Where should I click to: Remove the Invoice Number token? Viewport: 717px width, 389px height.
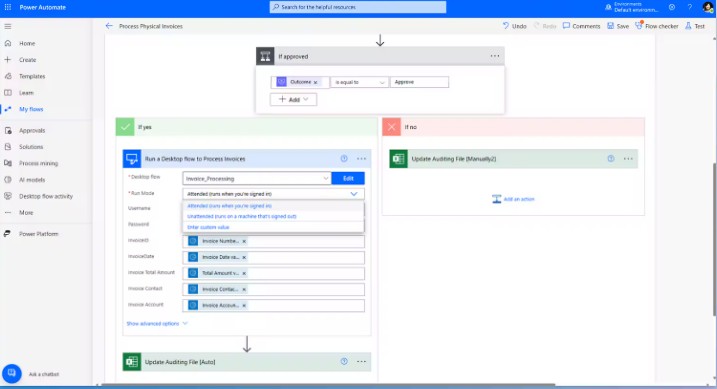[x=244, y=241]
